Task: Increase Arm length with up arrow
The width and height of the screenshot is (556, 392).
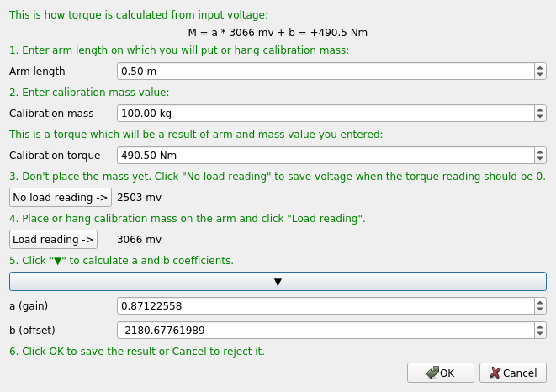Action: 540,67
